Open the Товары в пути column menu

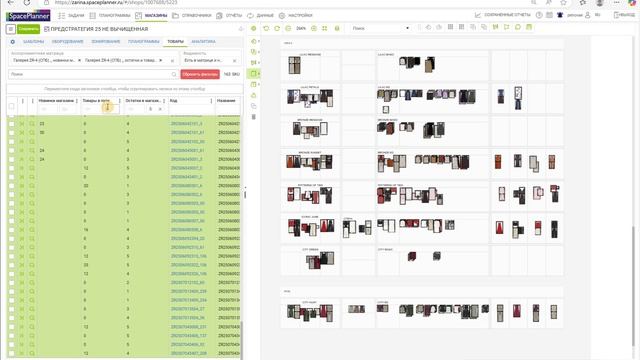click(x=120, y=101)
